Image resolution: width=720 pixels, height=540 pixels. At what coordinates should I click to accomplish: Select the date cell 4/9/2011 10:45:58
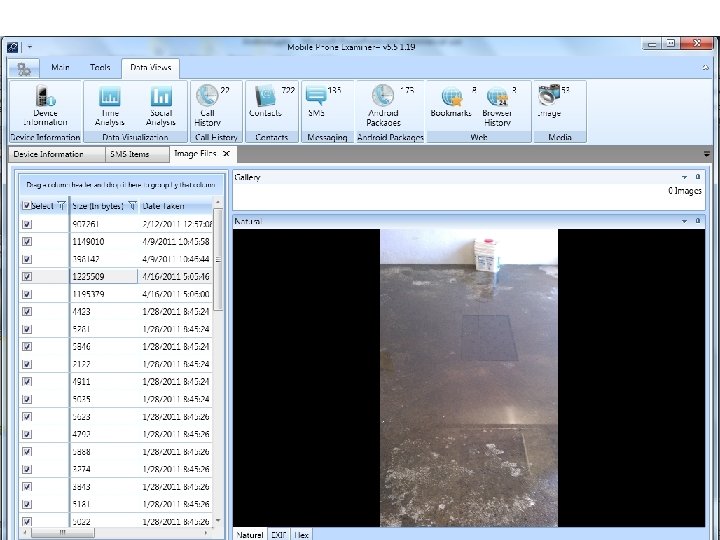(175, 242)
